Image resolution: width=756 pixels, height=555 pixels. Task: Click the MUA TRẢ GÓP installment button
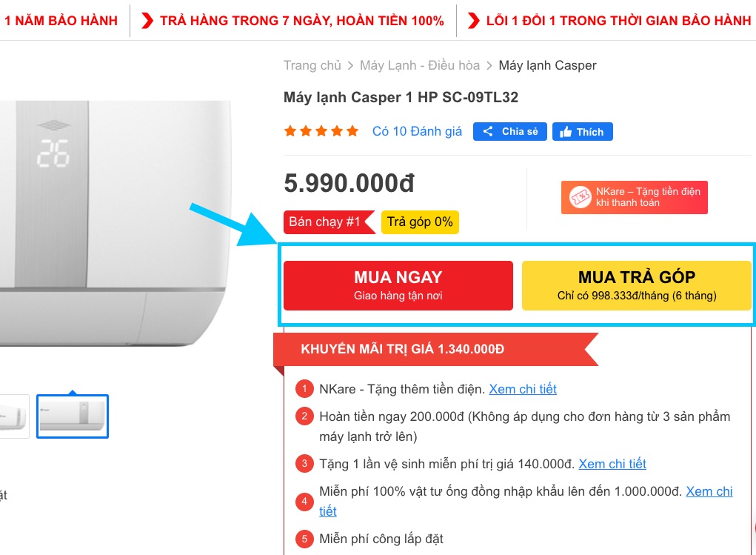tap(636, 285)
